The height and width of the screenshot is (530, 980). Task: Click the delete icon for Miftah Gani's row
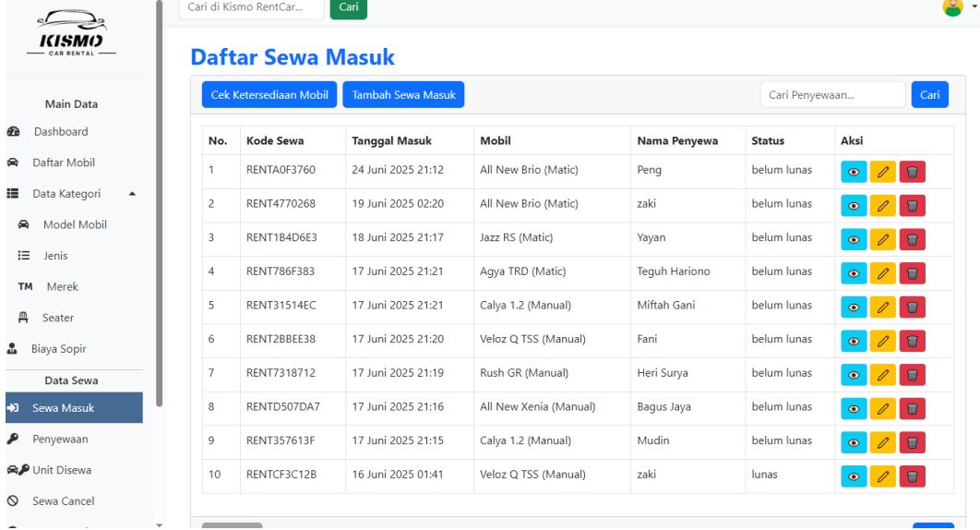[x=912, y=307]
